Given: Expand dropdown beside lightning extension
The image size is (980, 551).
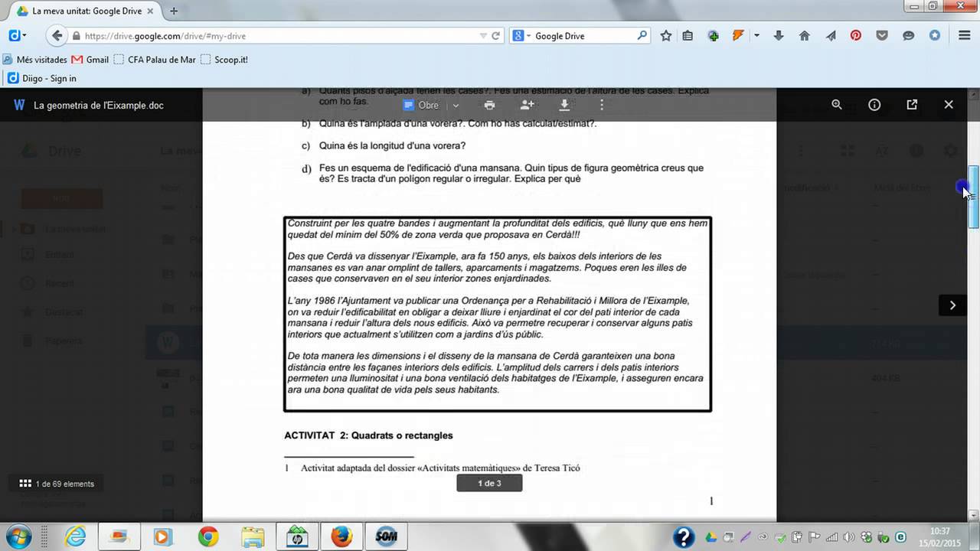Looking at the screenshot, I should [x=756, y=36].
